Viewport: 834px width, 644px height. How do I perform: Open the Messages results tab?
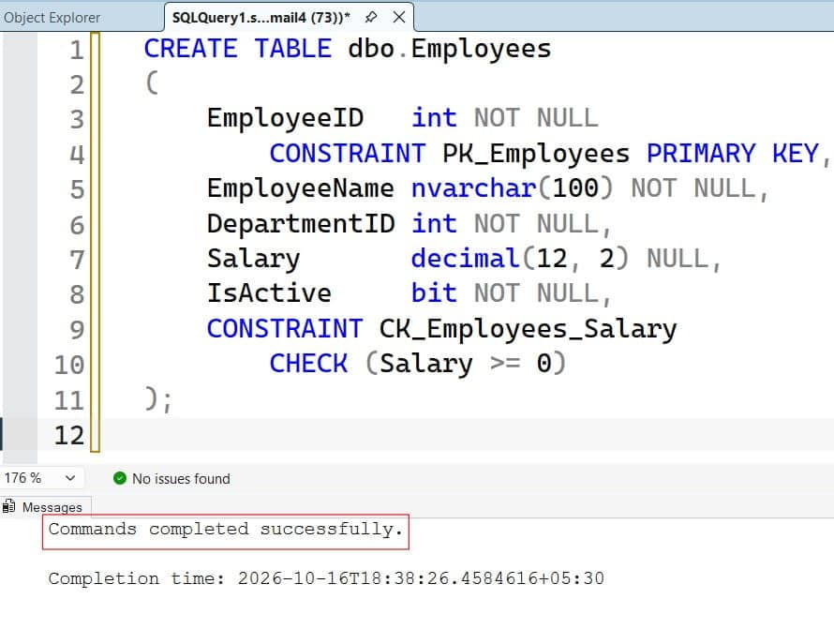point(45,507)
